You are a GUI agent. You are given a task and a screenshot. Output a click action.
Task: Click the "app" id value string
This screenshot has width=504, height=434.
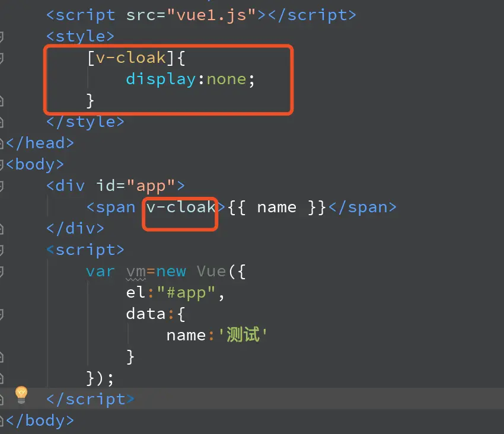point(151,186)
